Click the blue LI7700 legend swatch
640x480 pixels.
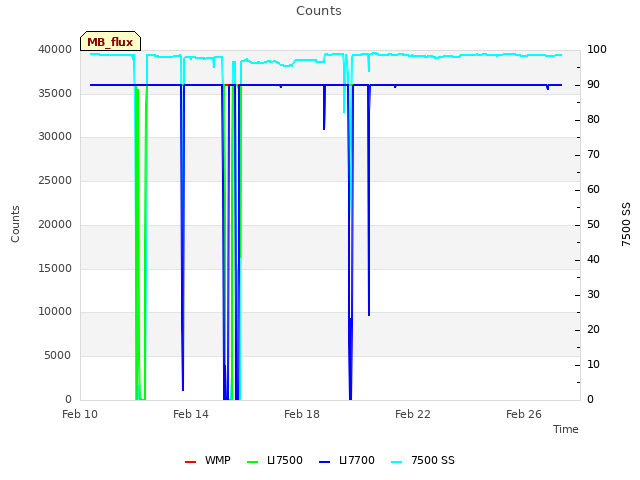click(x=324, y=462)
